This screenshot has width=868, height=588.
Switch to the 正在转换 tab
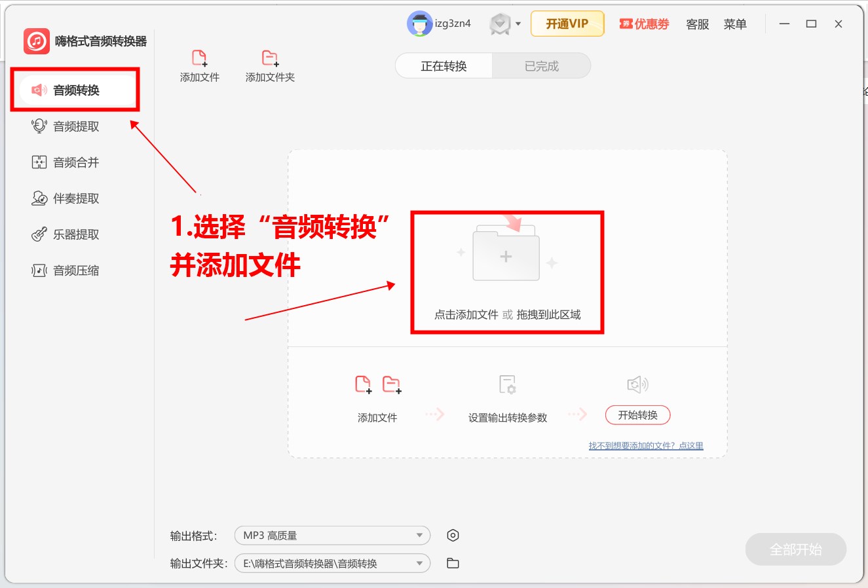pyautogui.click(x=444, y=66)
